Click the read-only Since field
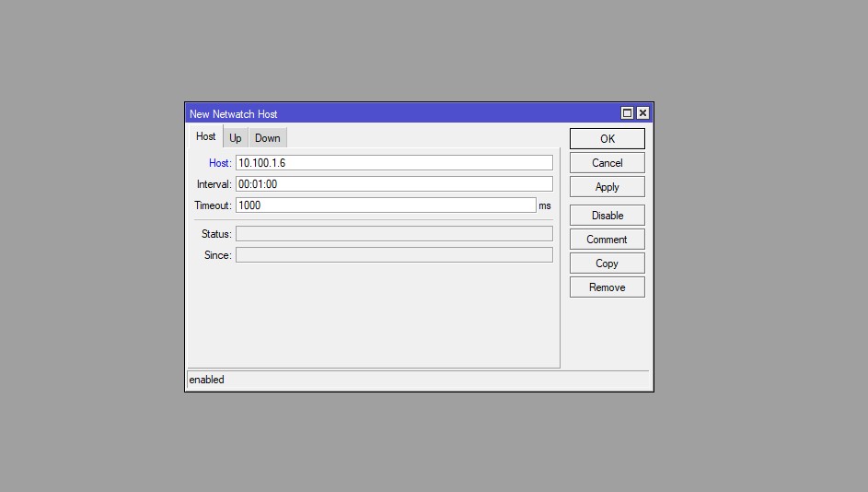Viewport: 868px width, 492px height. pyautogui.click(x=394, y=255)
